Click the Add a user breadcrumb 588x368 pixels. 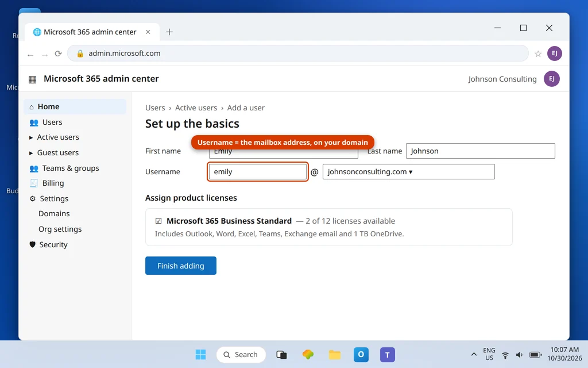pyautogui.click(x=246, y=108)
